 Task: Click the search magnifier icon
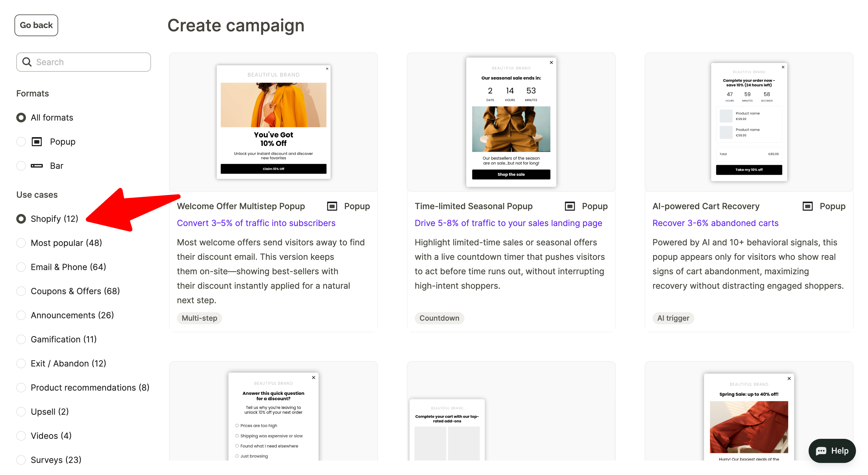27,62
